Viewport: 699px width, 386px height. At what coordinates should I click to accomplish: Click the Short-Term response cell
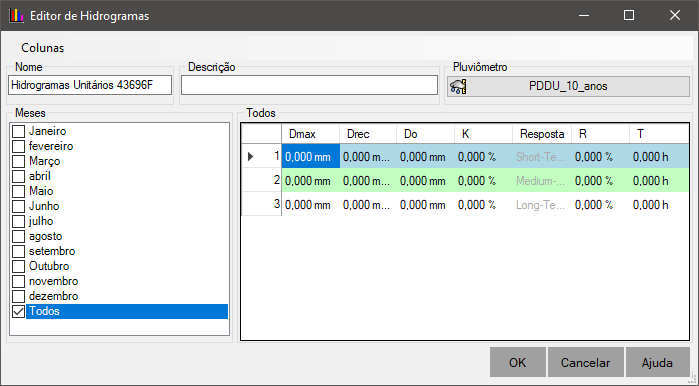(x=542, y=156)
